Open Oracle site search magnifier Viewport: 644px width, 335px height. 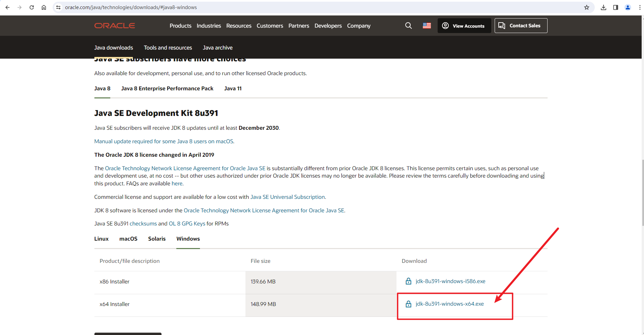408,26
